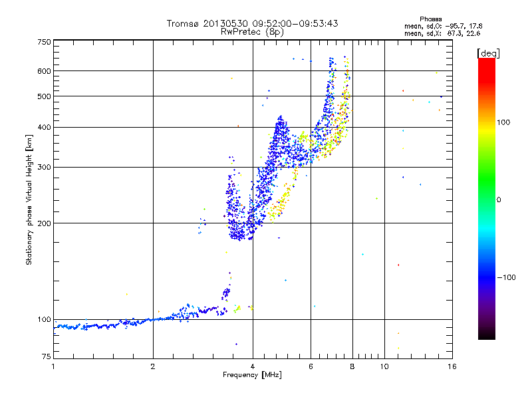Click the plot title 'Tromsø 20130530 09:52:00-09:53:43'
532x399 pixels.
pos(252,23)
